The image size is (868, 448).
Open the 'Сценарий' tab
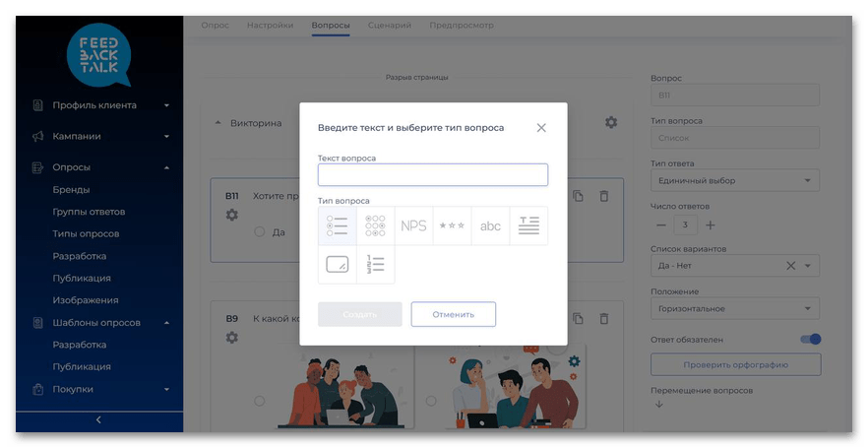(389, 25)
